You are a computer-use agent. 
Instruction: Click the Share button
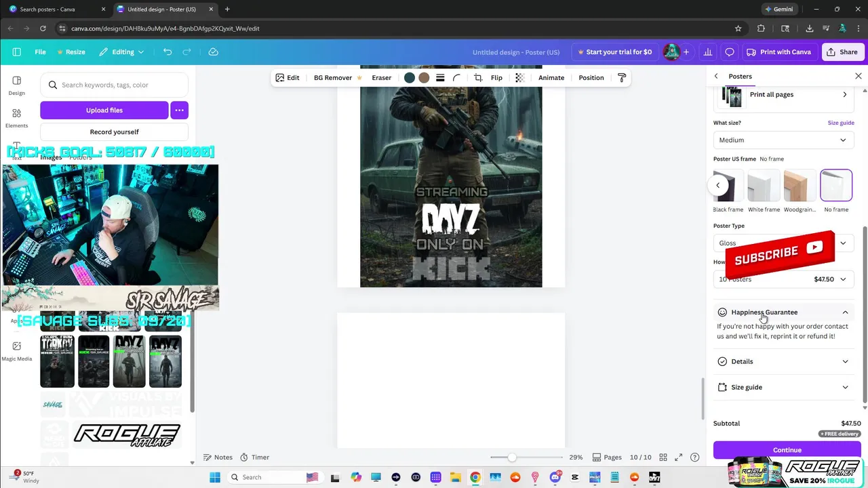coord(842,52)
